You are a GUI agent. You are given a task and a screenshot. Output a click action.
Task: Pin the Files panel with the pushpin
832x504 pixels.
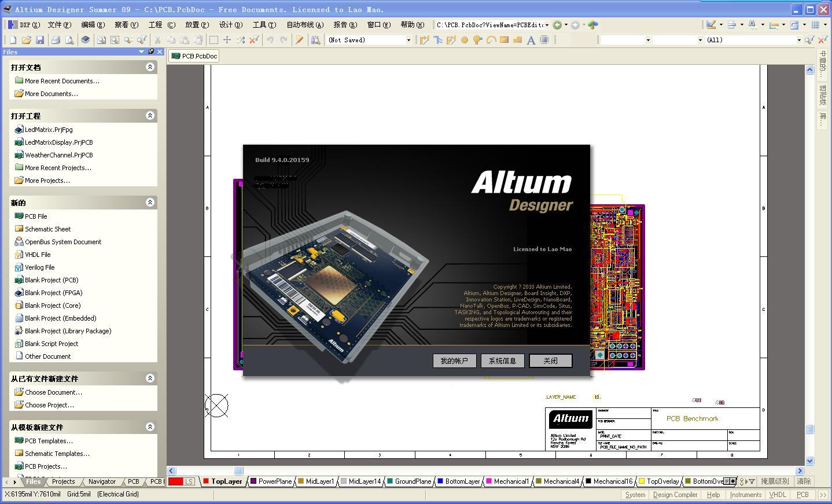(x=150, y=51)
